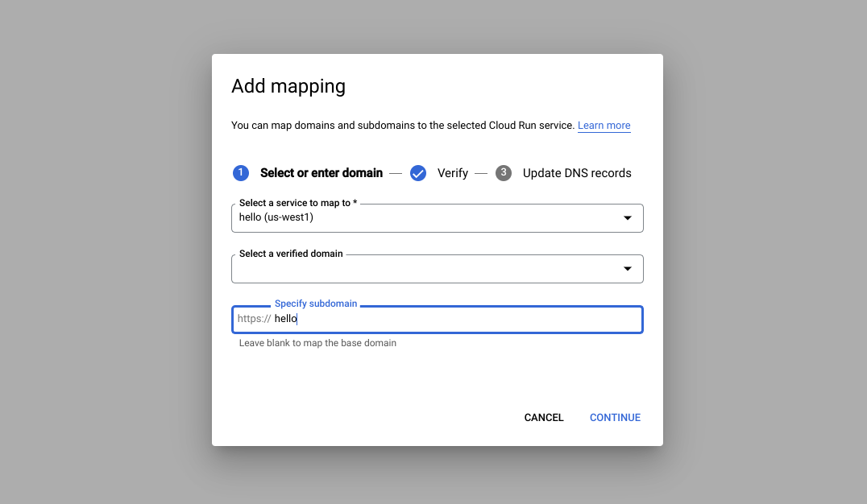Screen dimensions: 867x504
Task: Open the Learn more link
Action: tap(604, 125)
